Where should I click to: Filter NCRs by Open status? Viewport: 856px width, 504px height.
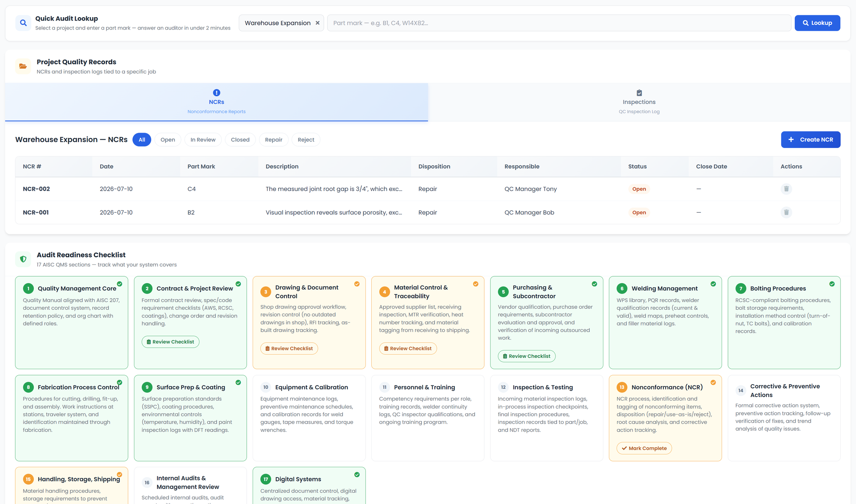tap(168, 139)
